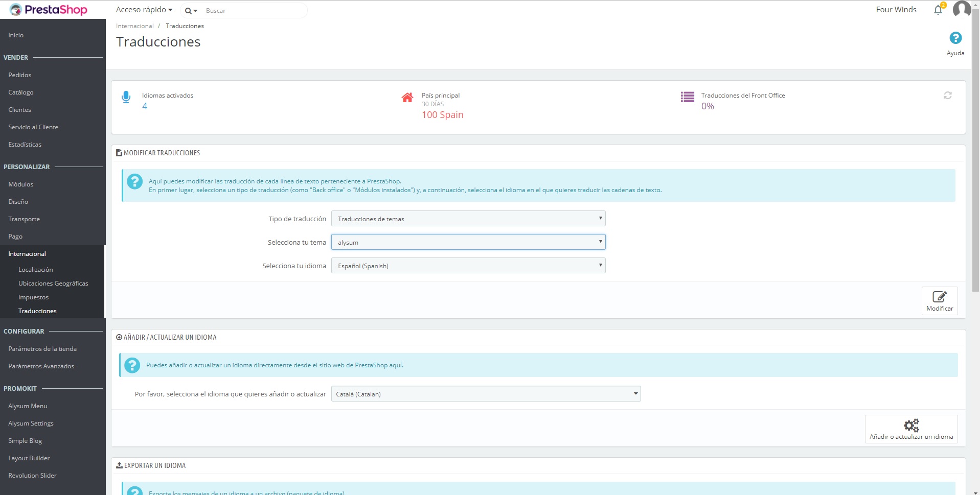Click the list icon for Front Office translations
Image resolution: width=980 pixels, height=495 pixels.
(688, 97)
